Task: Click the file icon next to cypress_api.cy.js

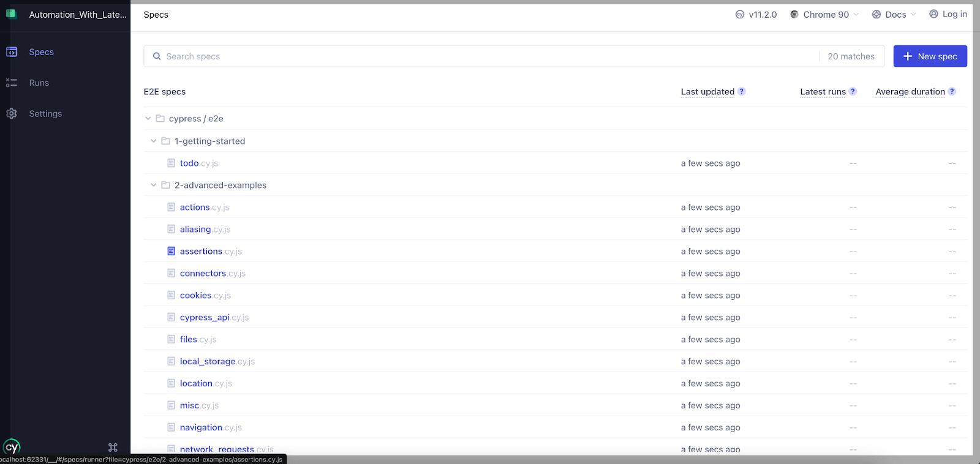Action: pyautogui.click(x=171, y=317)
